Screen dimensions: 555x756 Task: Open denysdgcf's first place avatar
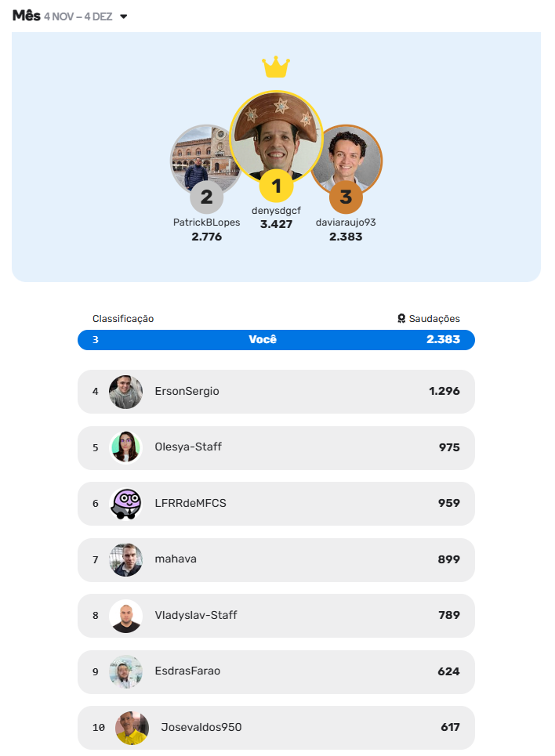coord(276,133)
